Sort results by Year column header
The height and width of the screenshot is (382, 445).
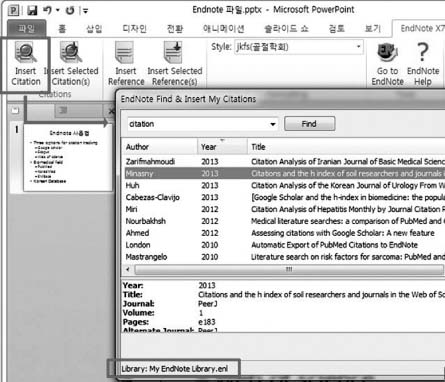(x=222, y=147)
